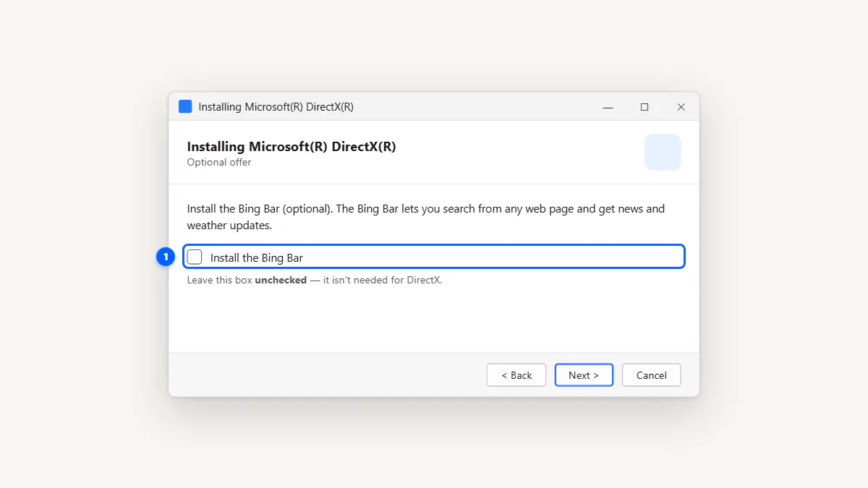This screenshot has width=868, height=488.
Task: Close the DirectX installer window
Action: click(681, 107)
